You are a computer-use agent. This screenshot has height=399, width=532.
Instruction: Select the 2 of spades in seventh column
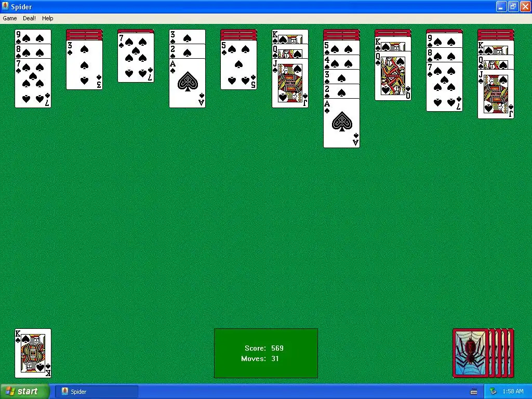click(x=342, y=91)
